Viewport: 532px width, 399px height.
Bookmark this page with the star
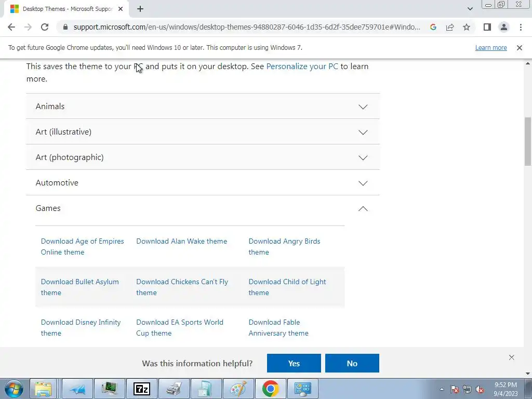[x=467, y=27]
